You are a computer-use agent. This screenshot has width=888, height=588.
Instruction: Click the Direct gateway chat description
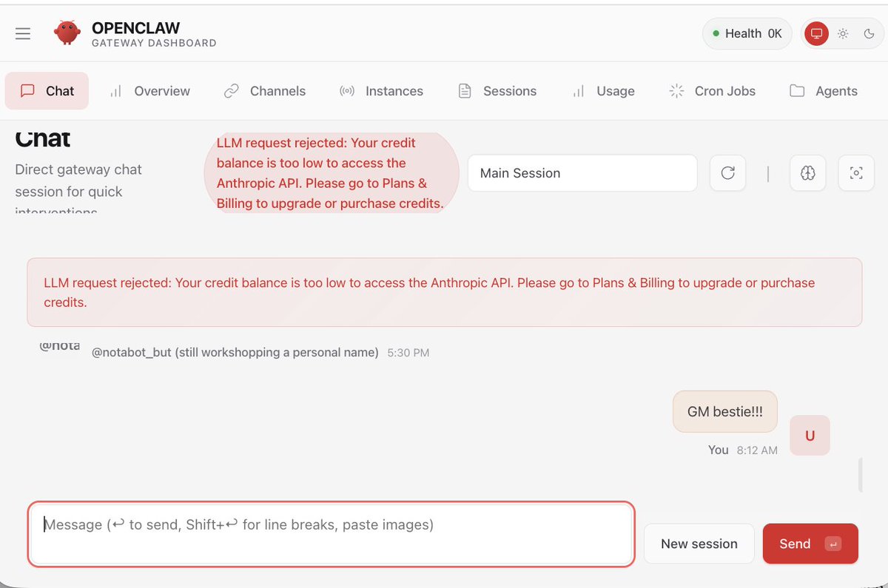pos(78,189)
